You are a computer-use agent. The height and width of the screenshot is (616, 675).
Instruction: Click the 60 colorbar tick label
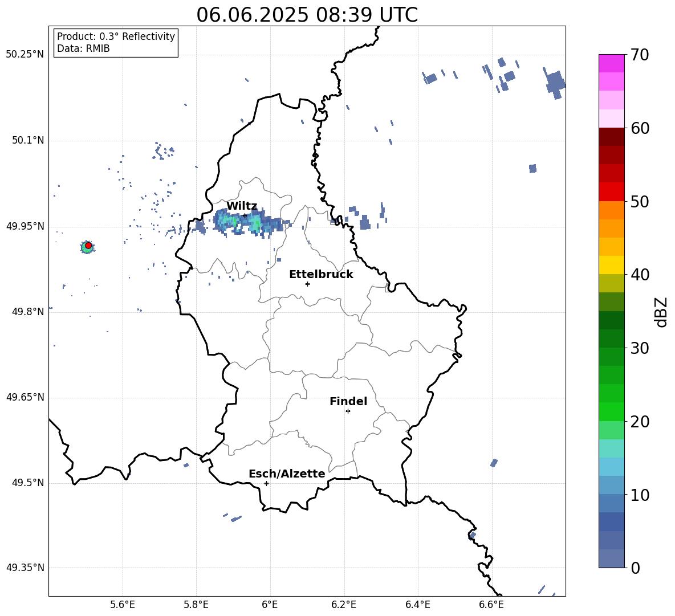click(x=640, y=128)
